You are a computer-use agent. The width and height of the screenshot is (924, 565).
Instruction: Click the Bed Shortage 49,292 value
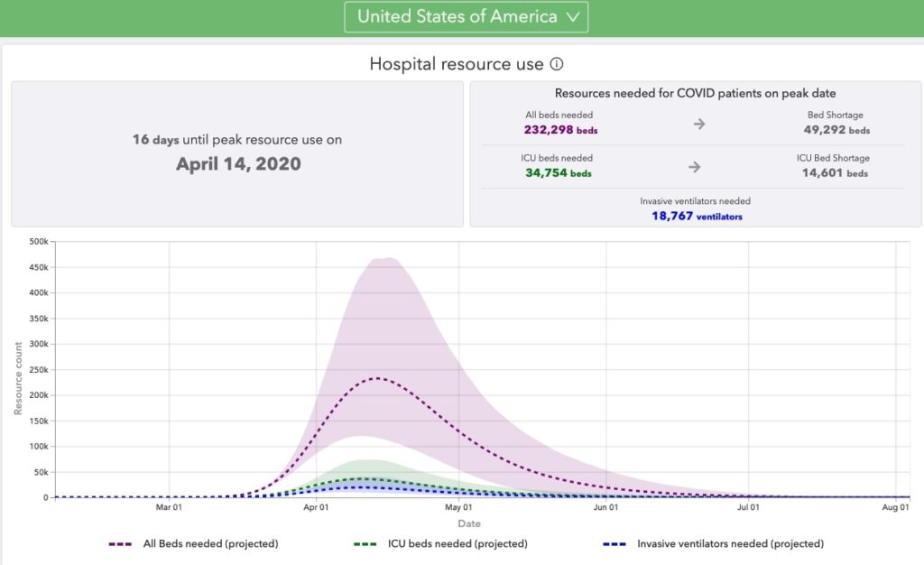[x=836, y=130]
